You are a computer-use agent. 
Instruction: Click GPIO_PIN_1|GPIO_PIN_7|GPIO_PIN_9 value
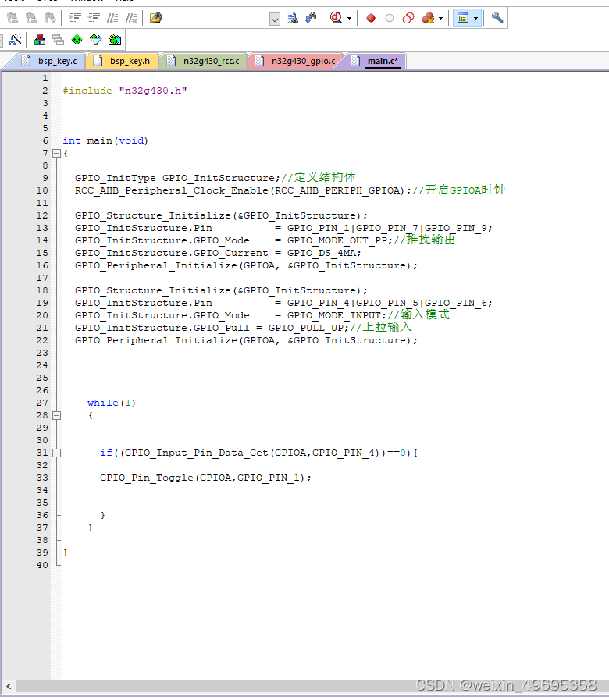(x=387, y=228)
